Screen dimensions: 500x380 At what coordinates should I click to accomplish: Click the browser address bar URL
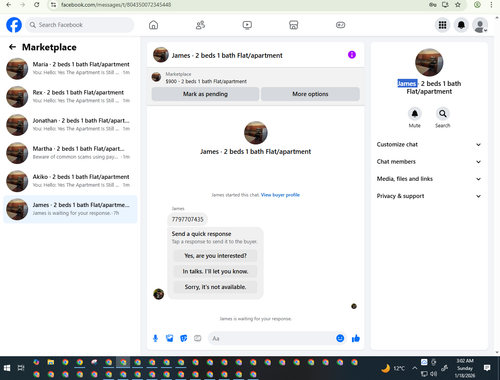click(116, 5)
